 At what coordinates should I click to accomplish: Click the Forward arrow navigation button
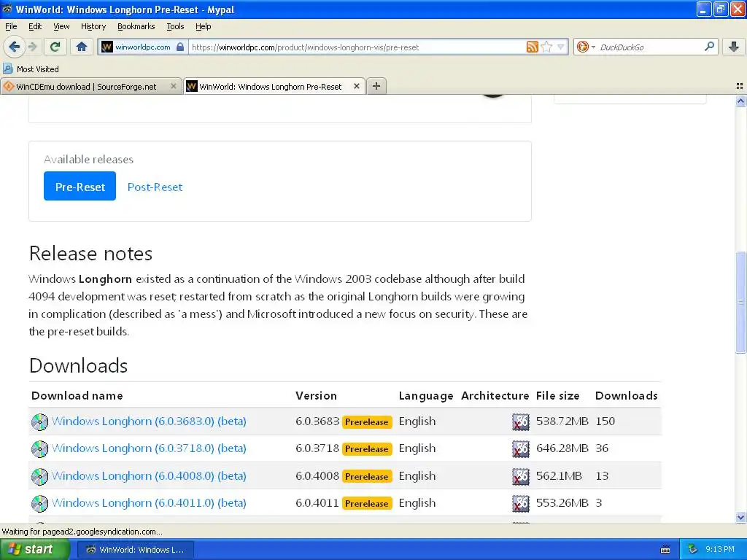[x=33, y=47]
